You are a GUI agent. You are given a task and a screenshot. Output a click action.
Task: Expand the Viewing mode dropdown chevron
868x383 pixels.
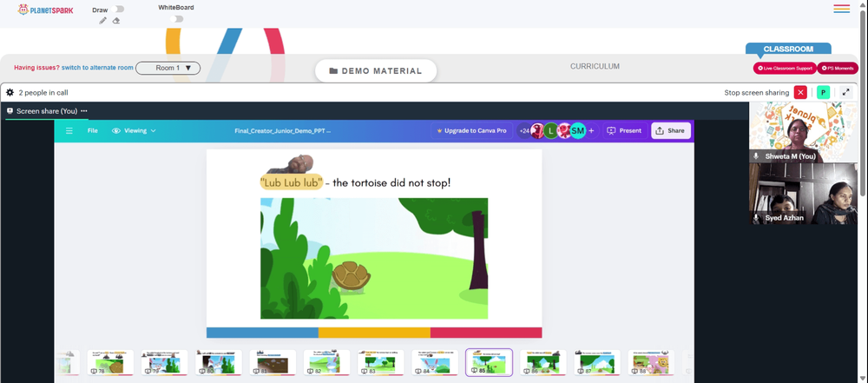point(154,131)
